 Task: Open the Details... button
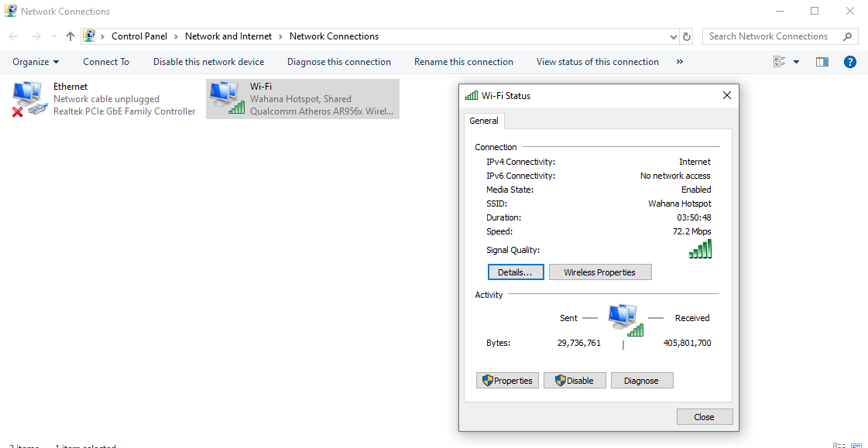[x=515, y=272]
